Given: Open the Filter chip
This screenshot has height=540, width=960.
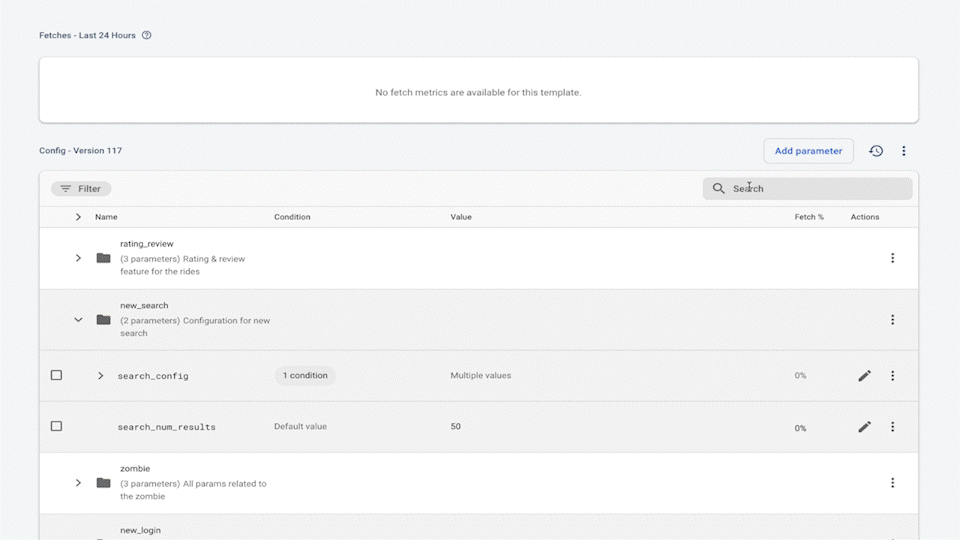Looking at the screenshot, I should click(81, 188).
